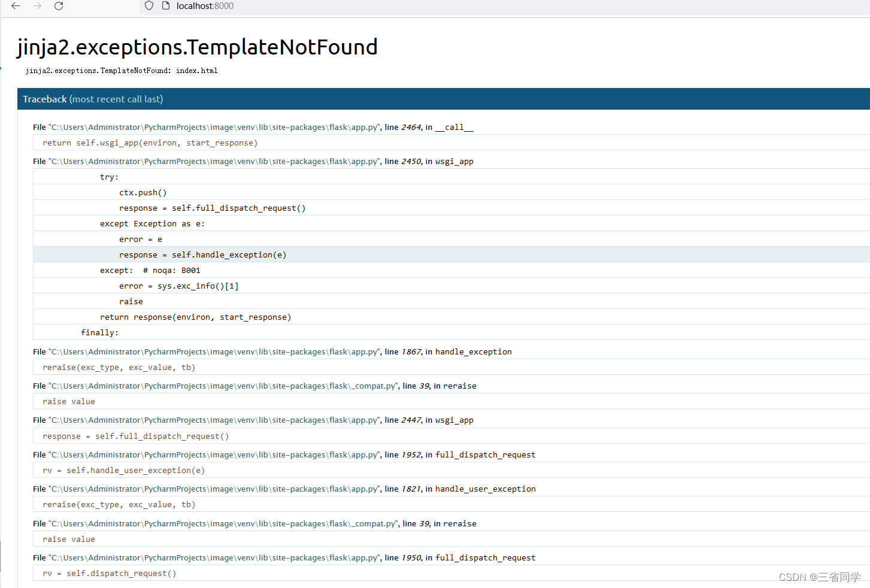Click the 'finally:' source line
Image resolution: width=870 pixels, height=588 pixels.
tap(451, 332)
